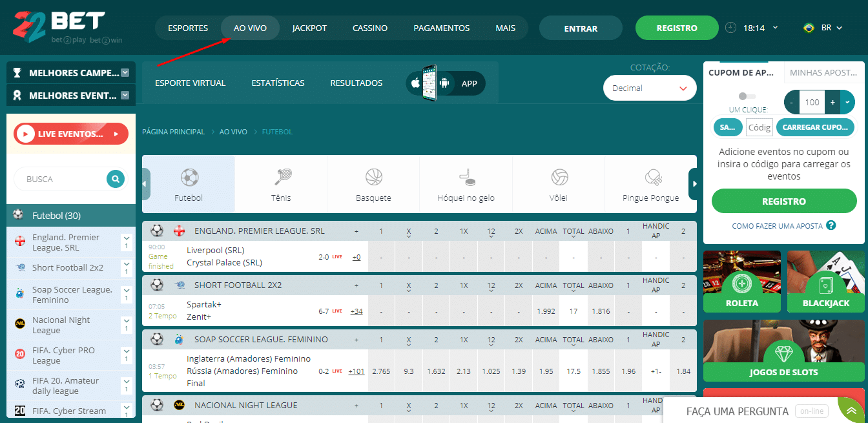Open the Esportes menu
The image size is (868, 423).
[x=188, y=28]
